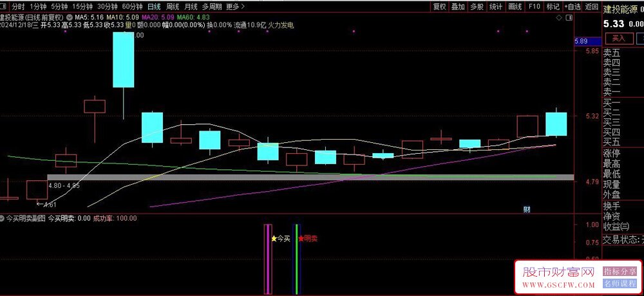Activate the 画线 drawing tools

(x=515, y=6)
